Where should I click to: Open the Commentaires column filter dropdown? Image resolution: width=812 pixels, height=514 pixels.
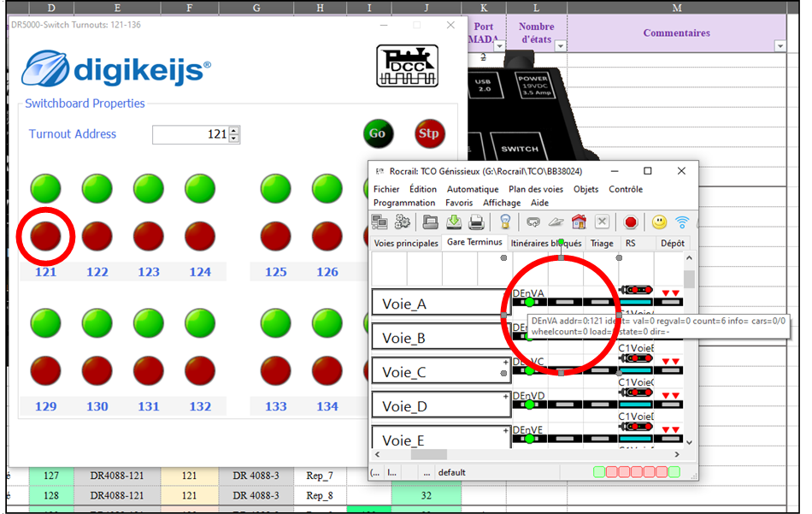pyautogui.click(x=780, y=46)
